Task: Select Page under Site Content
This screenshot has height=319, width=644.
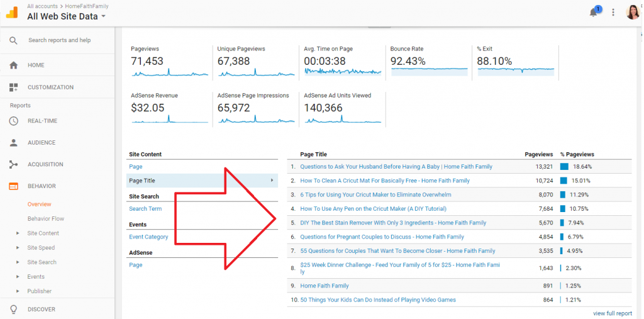Action: tap(136, 167)
